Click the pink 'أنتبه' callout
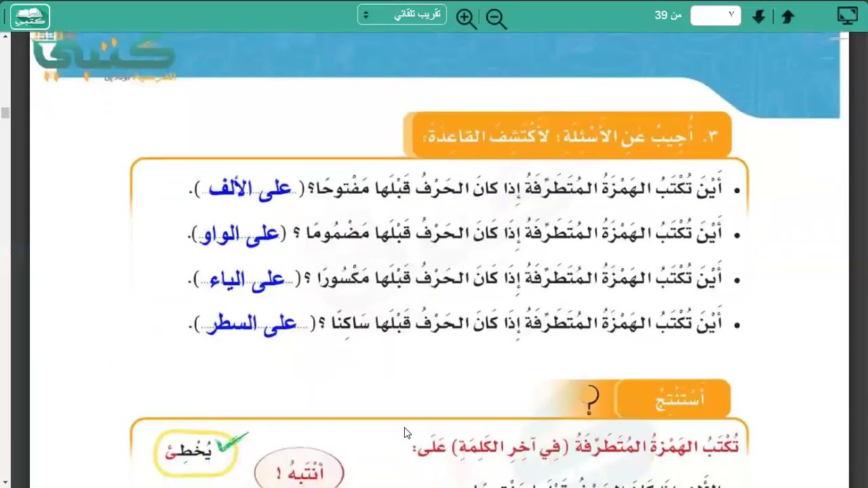The image size is (868, 488). (299, 472)
